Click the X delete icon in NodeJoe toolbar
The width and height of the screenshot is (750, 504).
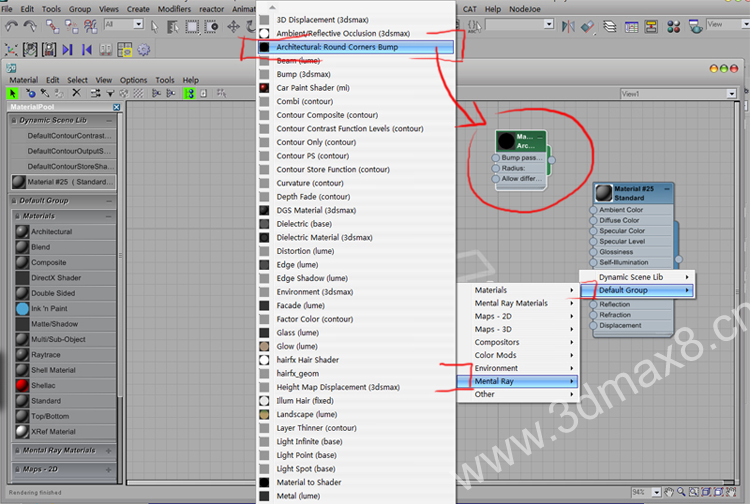(76, 93)
